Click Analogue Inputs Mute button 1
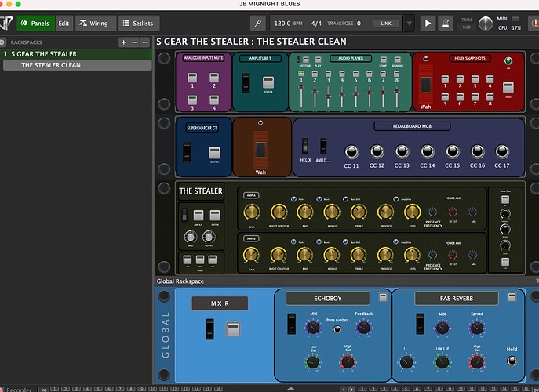539x392 pixels. (192, 78)
